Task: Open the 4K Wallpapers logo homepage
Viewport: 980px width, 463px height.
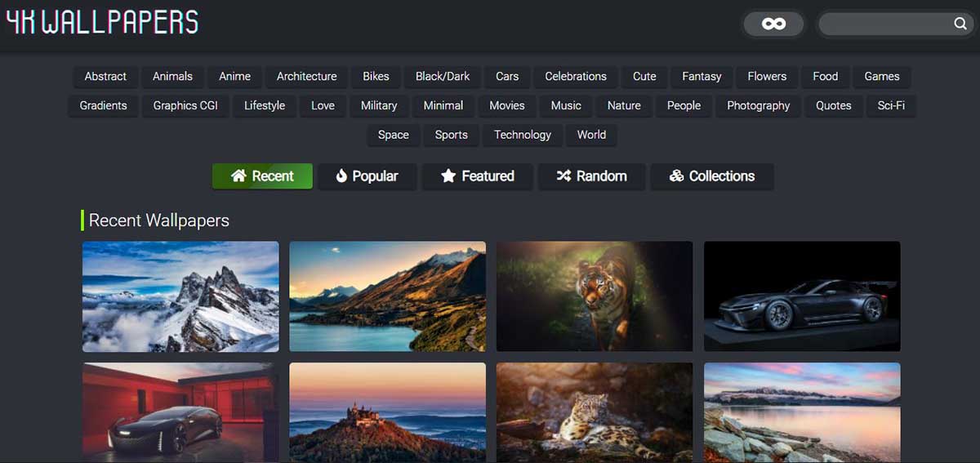Action: pyautogui.click(x=102, y=22)
